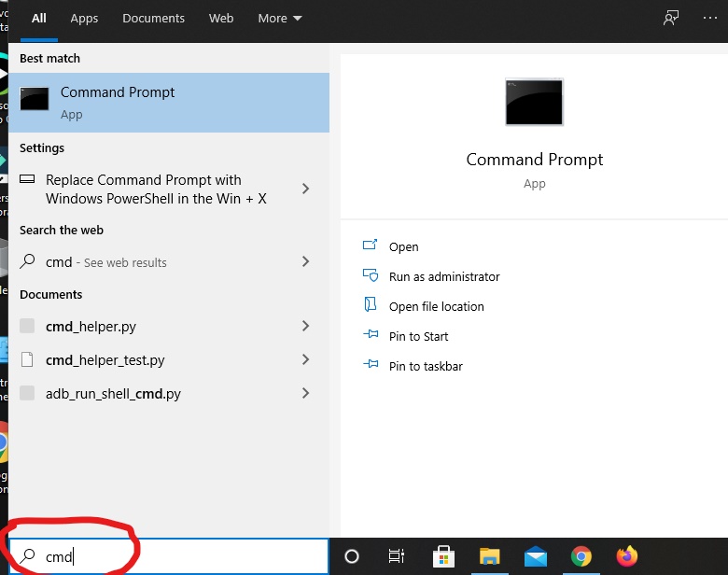Image resolution: width=728 pixels, height=575 pixels.
Task: Click the cmd_helper_test.py file icon
Action: (x=27, y=359)
